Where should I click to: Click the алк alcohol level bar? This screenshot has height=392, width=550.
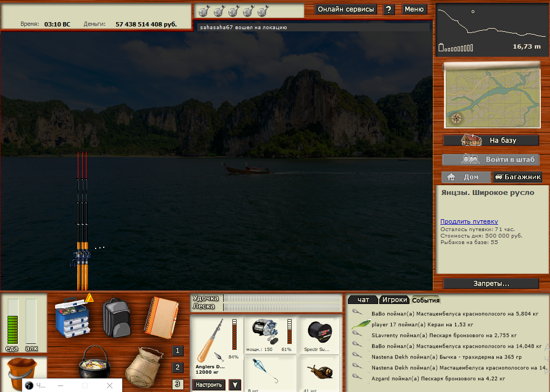pos(31,321)
